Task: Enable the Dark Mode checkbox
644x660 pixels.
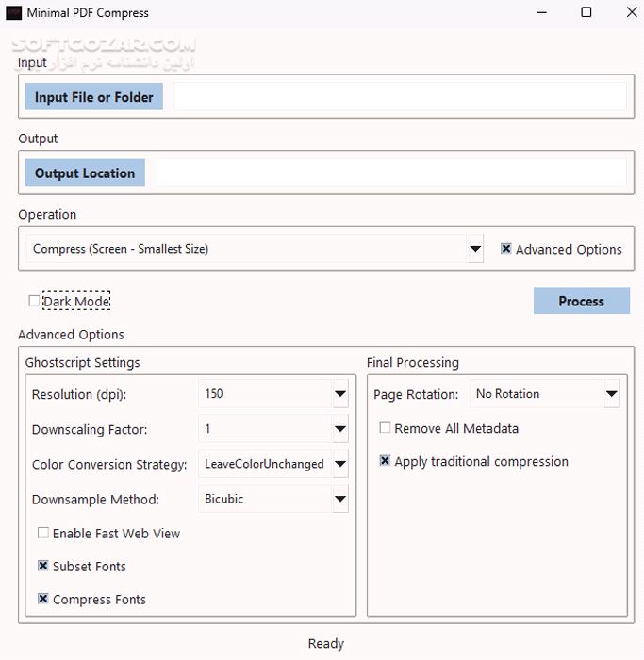Action: pyautogui.click(x=35, y=301)
